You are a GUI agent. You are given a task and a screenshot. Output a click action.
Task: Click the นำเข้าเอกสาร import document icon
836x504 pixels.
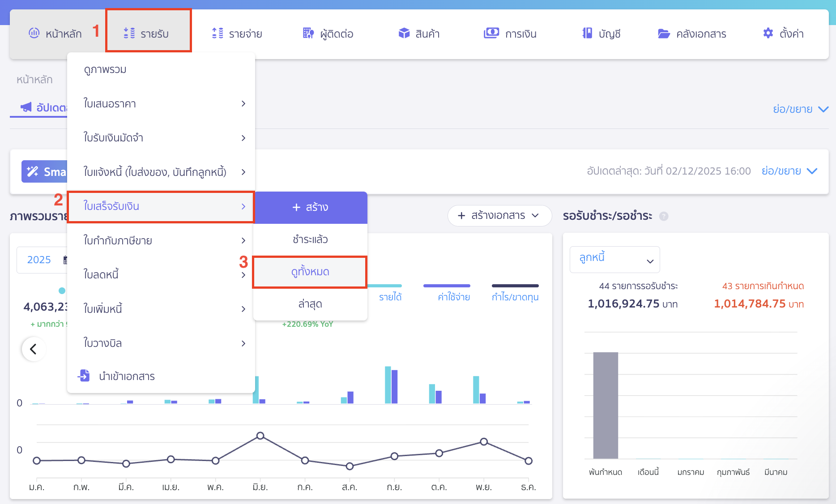(84, 376)
